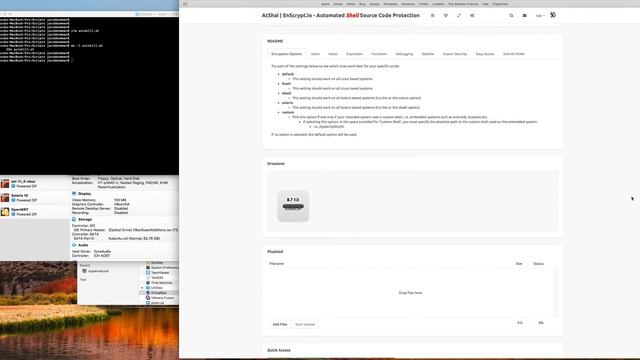This screenshot has height=360, width=640.
Task: Click the Add Files button
Action: [280, 324]
